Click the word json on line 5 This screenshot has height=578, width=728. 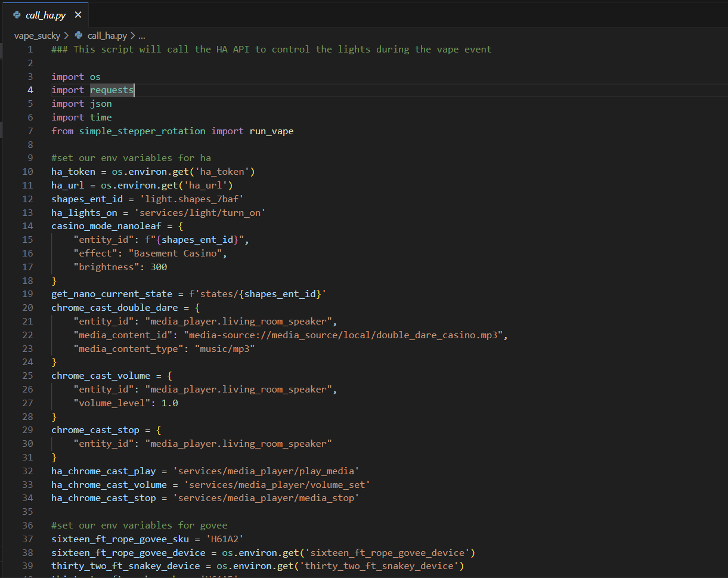tap(101, 104)
